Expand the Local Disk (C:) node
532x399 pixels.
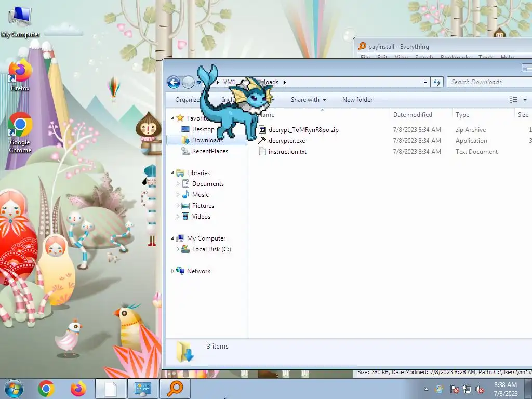pos(178,249)
